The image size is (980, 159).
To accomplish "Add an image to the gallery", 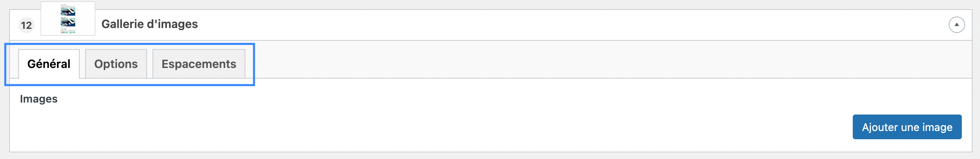I will click(907, 127).
